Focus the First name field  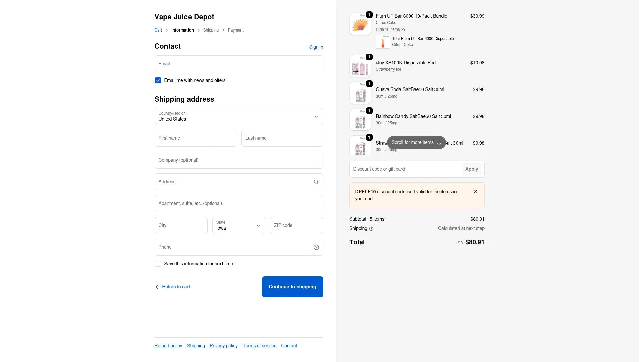pyautogui.click(x=195, y=138)
